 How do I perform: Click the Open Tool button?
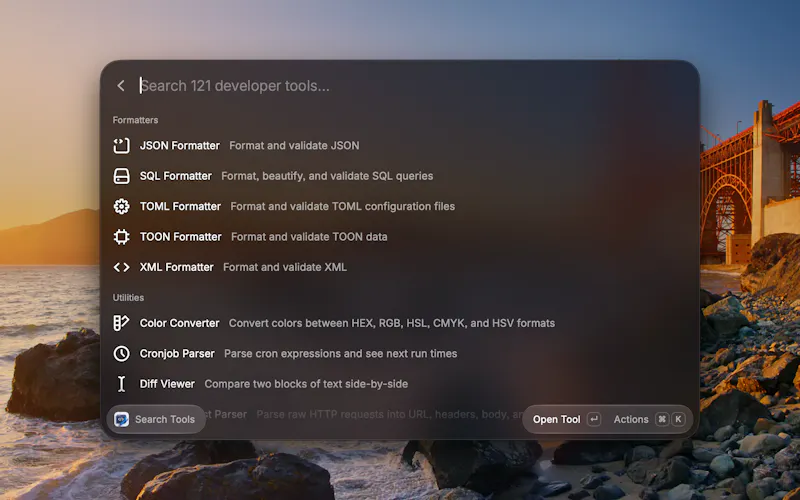point(556,419)
